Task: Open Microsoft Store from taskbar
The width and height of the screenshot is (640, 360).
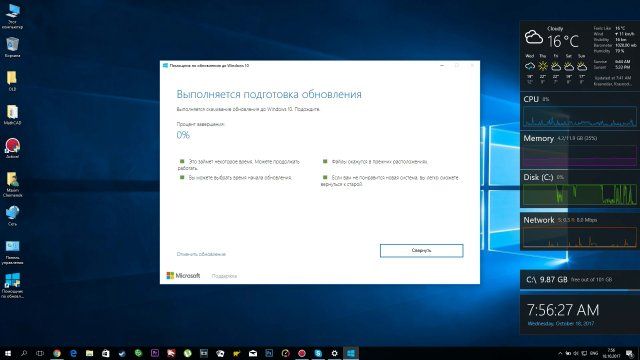Action: pyautogui.click(x=106, y=353)
